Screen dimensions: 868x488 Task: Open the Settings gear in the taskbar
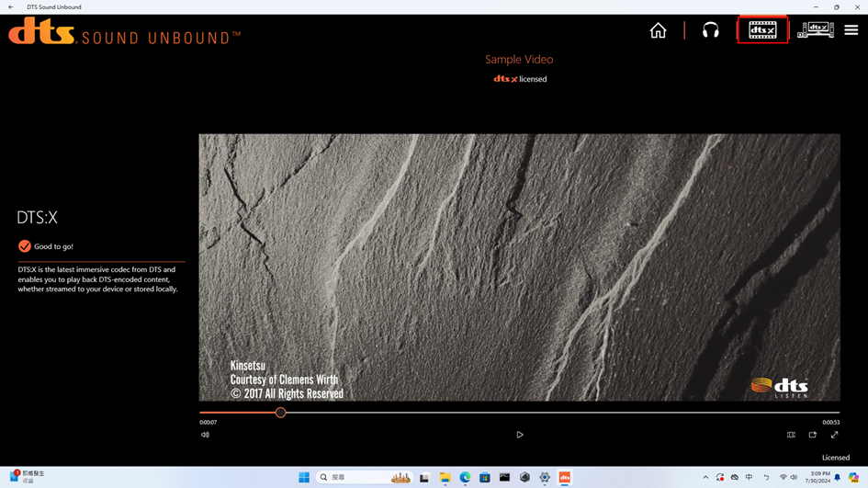tap(545, 478)
